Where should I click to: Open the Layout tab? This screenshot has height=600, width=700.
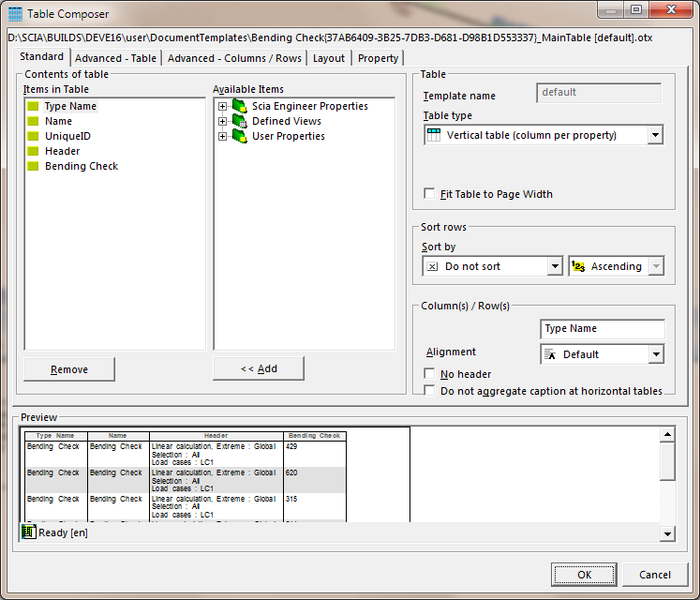coord(328,58)
